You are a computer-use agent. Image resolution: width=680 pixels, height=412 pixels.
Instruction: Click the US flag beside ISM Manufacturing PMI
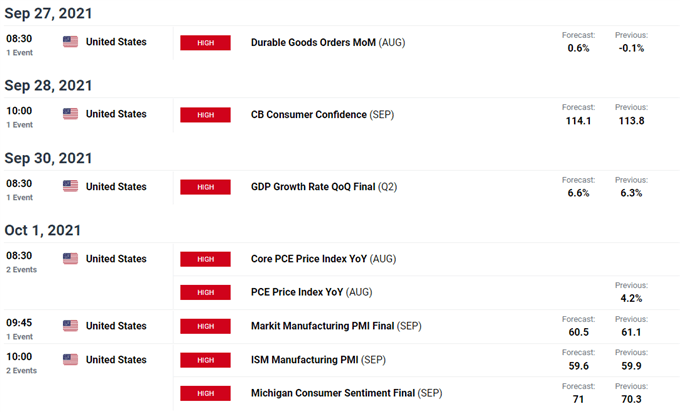(x=70, y=360)
